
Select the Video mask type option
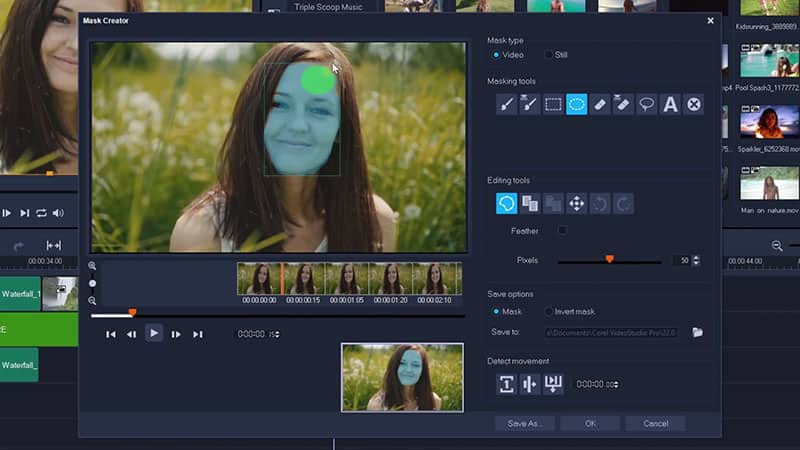pyautogui.click(x=497, y=55)
